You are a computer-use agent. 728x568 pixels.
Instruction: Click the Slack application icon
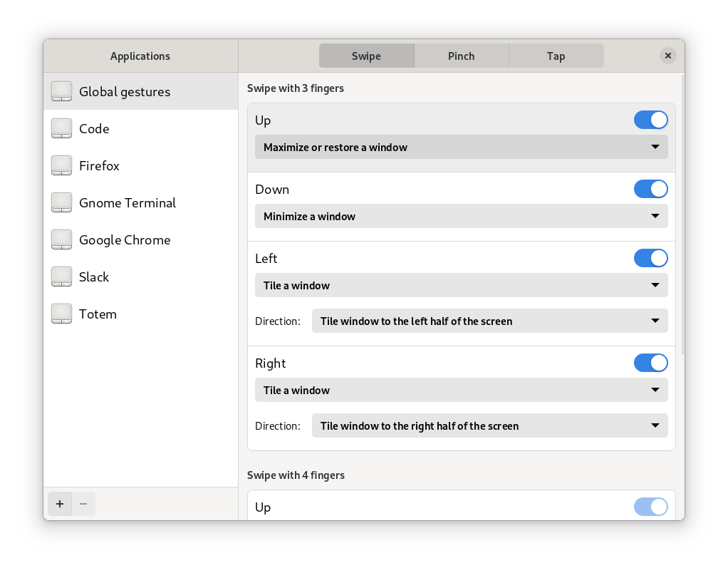[61, 277]
